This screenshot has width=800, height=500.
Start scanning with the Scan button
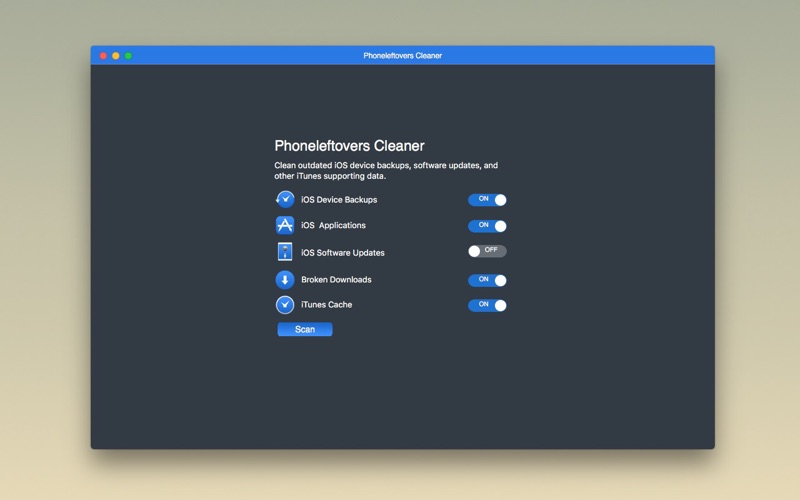(305, 329)
